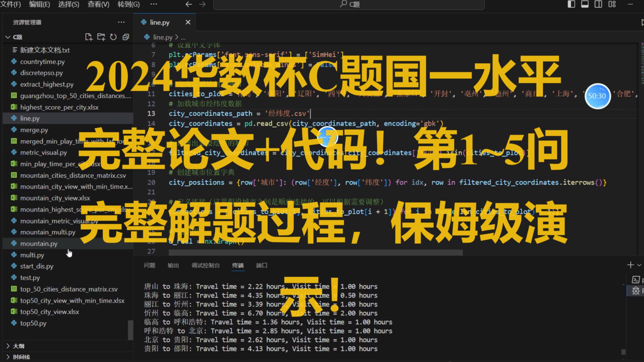The image size is (644, 362).
Task: Collapse all folders in explorer
Action: [126, 37]
